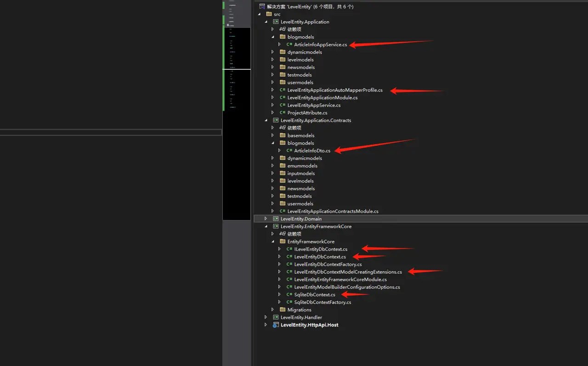Click the dependencies icon under LevelEntity.Application.Contracts
The height and width of the screenshot is (366, 588).
pyautogui.click(x=283, y=128)
